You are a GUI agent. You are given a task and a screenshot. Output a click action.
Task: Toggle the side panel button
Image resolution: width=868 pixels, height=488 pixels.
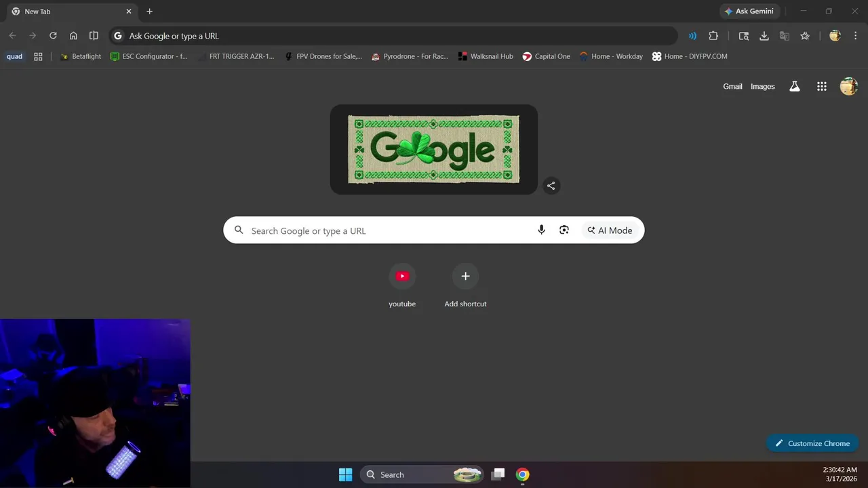click(94, 36)
